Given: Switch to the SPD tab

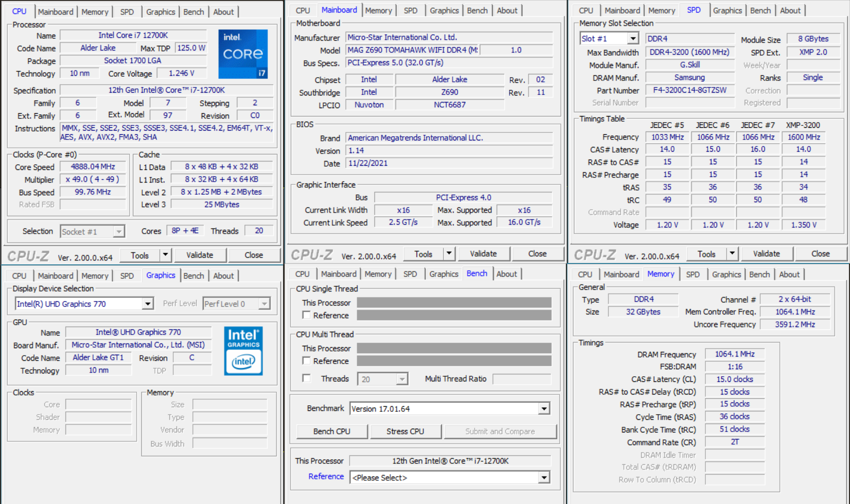Looking at the screenshot, I should (x=127, y=12).
